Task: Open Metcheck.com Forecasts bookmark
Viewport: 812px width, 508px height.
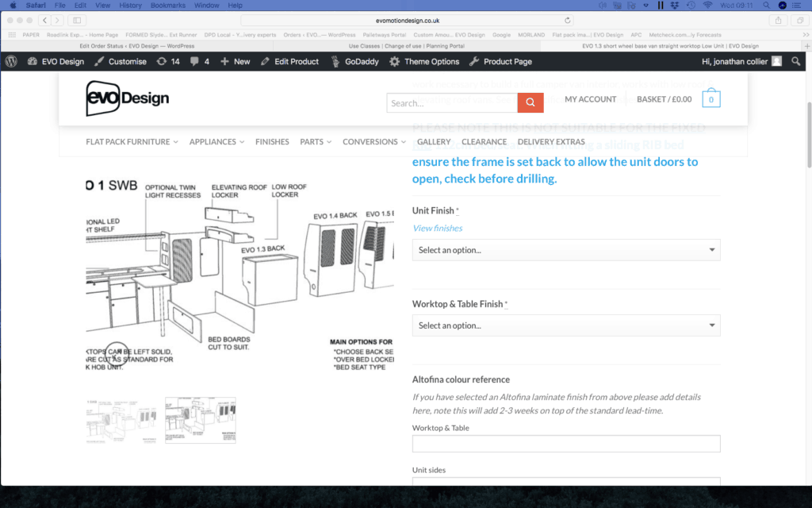Action: point(684,35)
